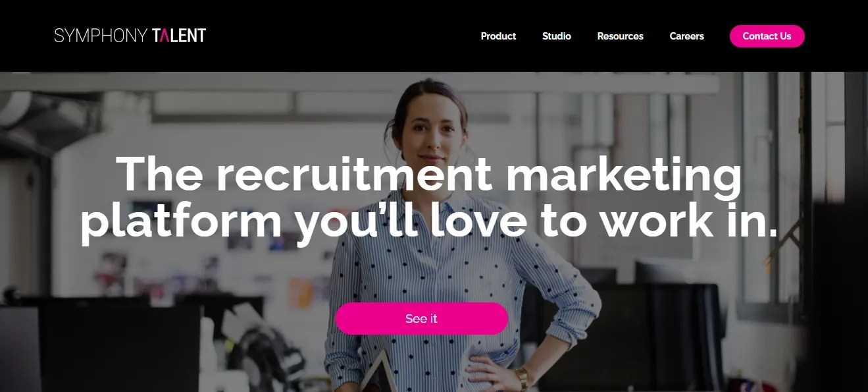Click the word 'love' in the headline
This screenshot has width=868, height=392.
[478, 222]
